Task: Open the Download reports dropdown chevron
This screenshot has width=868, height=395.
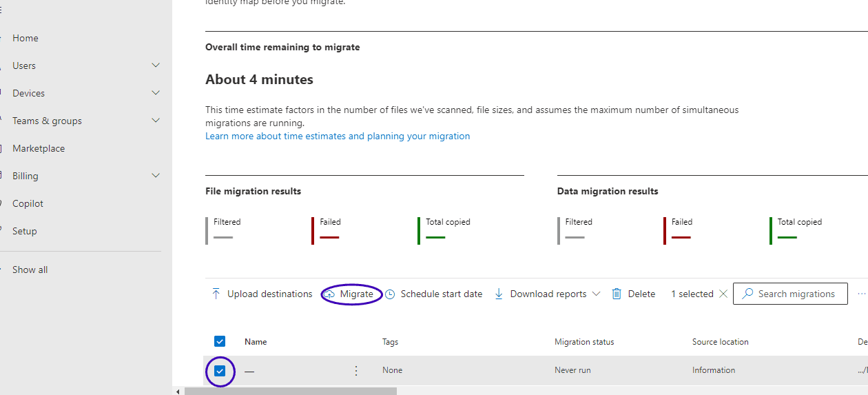Action: point(597,294)
